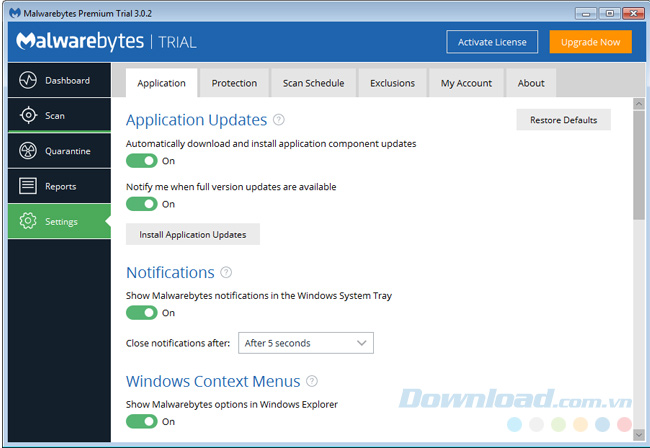Turn off Windows System Tray notifications

coord(141,313)
